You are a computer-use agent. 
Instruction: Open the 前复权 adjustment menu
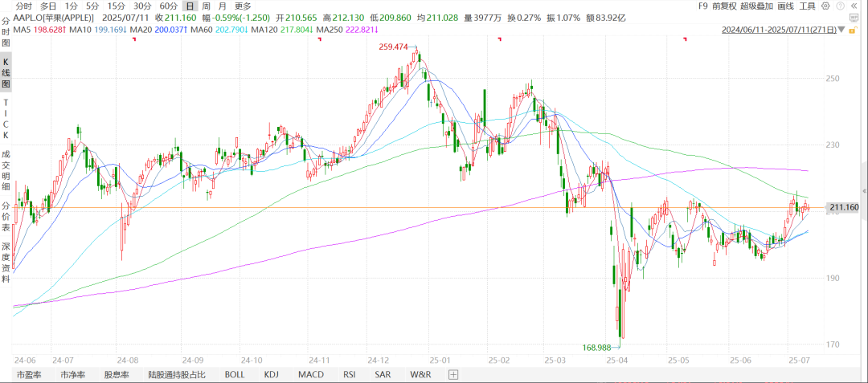click(x=723, y=6)
